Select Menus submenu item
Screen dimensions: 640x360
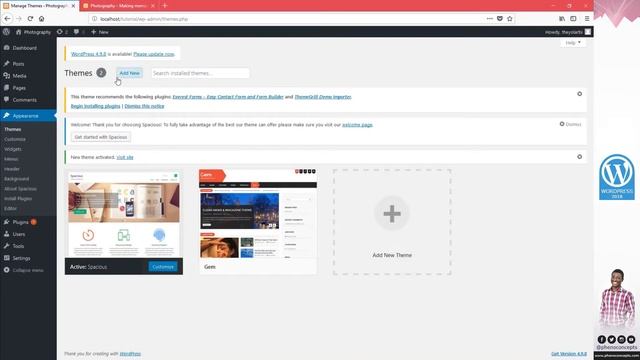point(11,159)
